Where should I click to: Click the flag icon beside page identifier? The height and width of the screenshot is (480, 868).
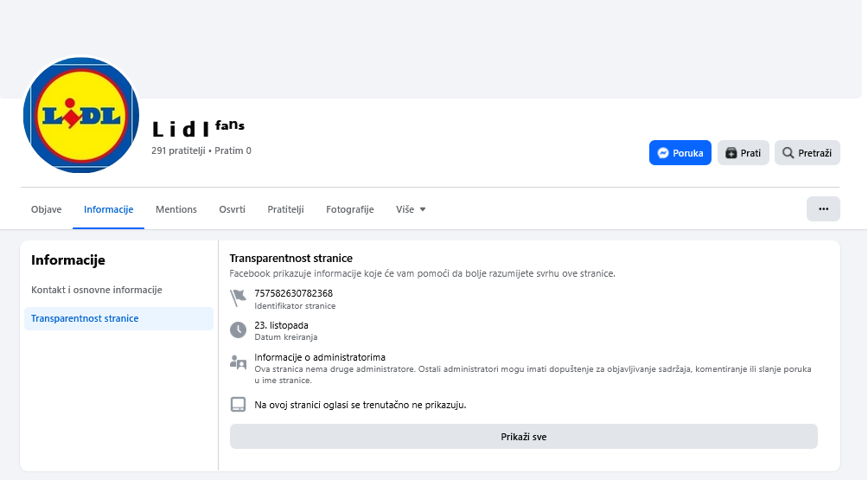[x=239, y=298]
